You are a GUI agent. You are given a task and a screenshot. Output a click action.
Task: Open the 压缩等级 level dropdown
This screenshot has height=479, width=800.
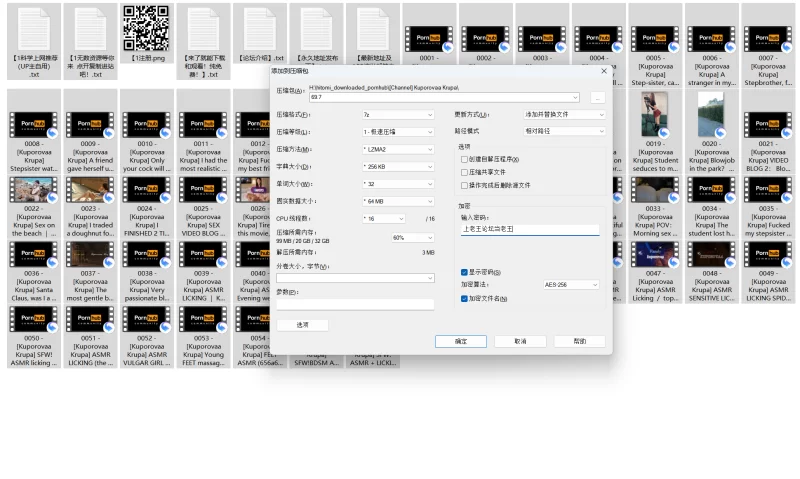coord(398,132)
